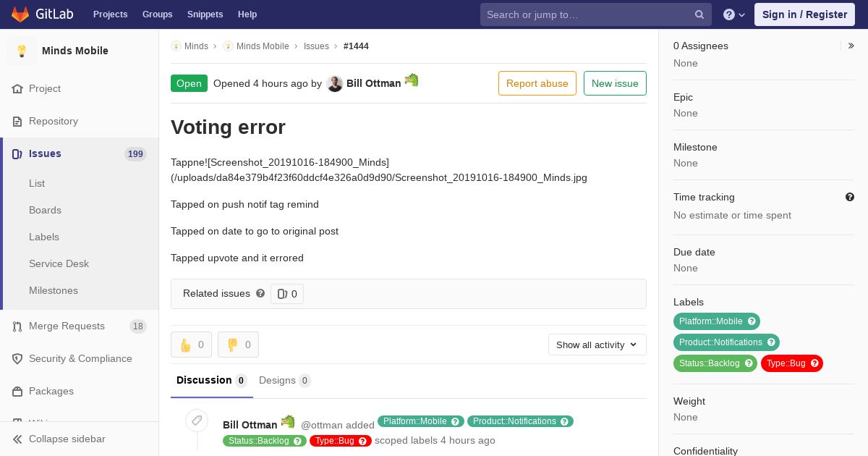Click Related issues help icon
Screen dimensions: 868x456
point(260,293)
